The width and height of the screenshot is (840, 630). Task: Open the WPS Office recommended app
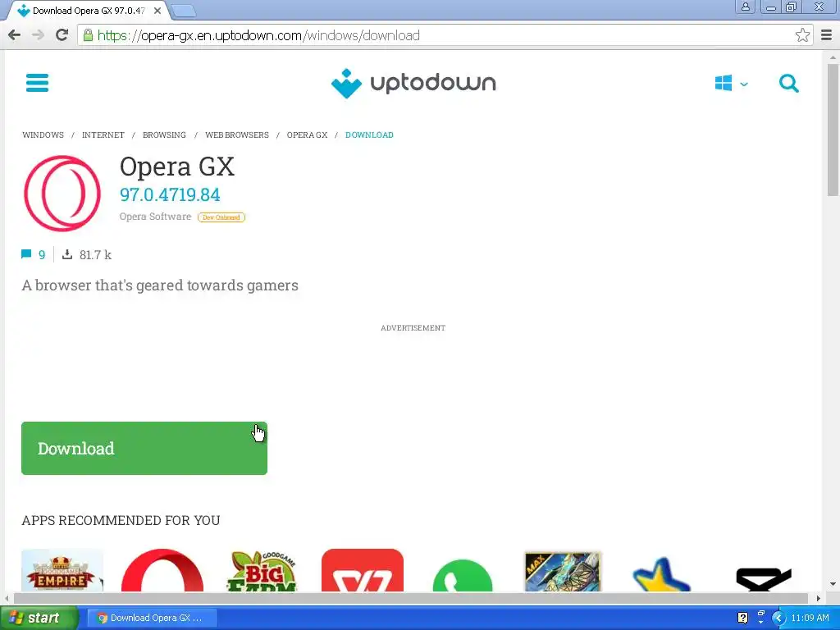point(362,570)
